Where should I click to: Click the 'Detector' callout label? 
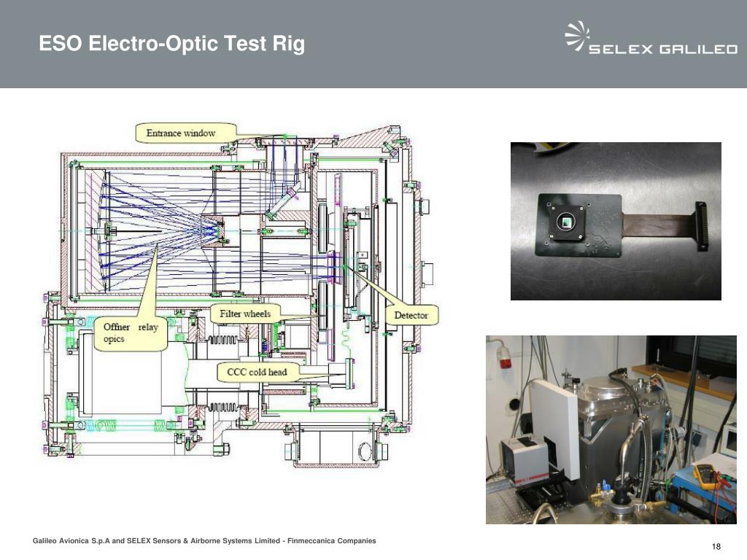click(411, 315)
